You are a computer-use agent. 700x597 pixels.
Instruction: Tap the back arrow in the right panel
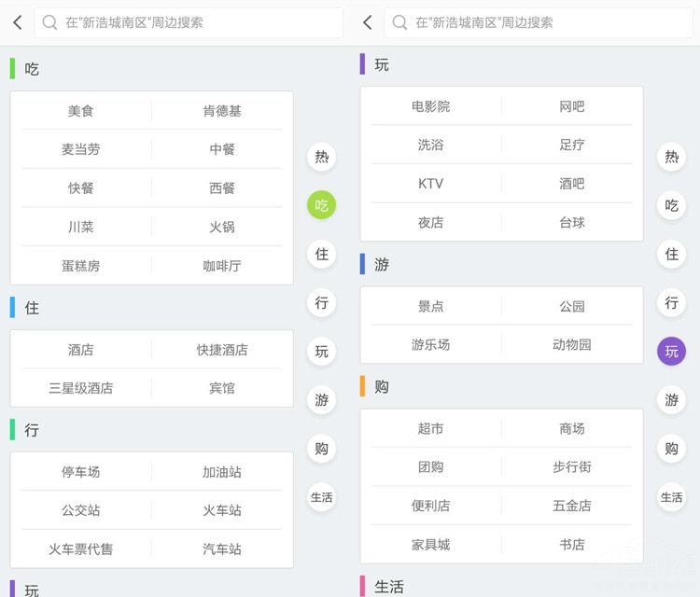[x=368, y=22]
